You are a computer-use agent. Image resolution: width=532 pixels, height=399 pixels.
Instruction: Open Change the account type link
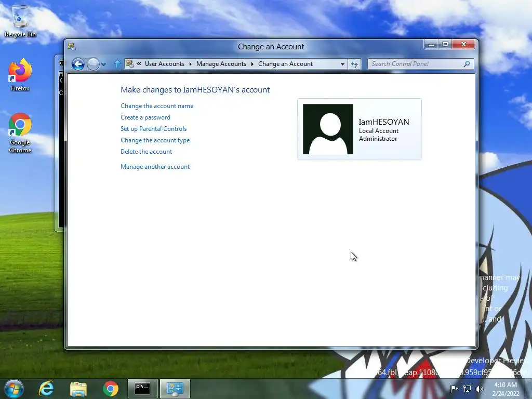pos(155,140)
